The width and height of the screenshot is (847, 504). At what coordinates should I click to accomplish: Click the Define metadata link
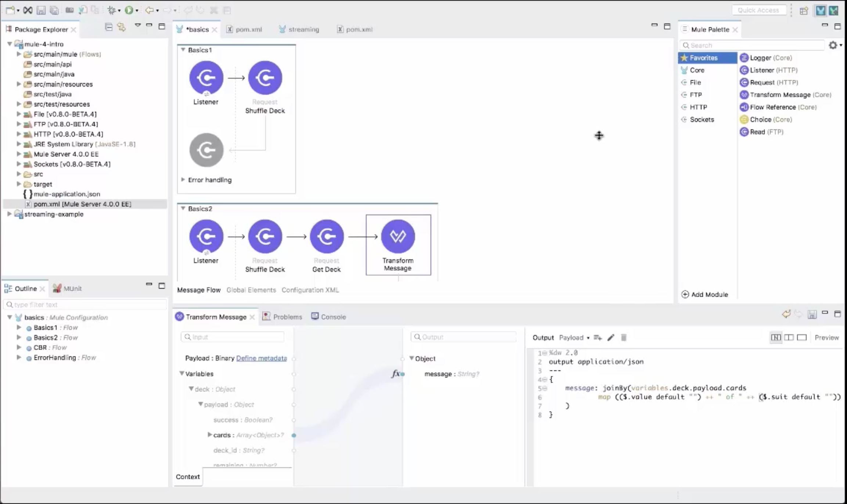coord(262,358)
